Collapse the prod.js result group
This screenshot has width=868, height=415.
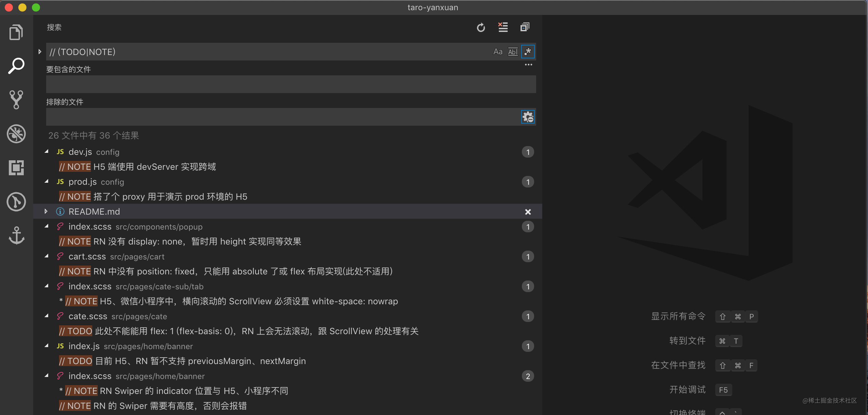point(47,181)
